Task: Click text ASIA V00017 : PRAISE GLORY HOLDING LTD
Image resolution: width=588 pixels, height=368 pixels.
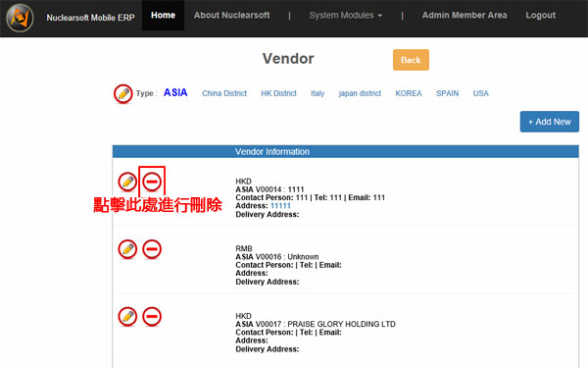Action: pyautogui.click(x=316, y=324)
